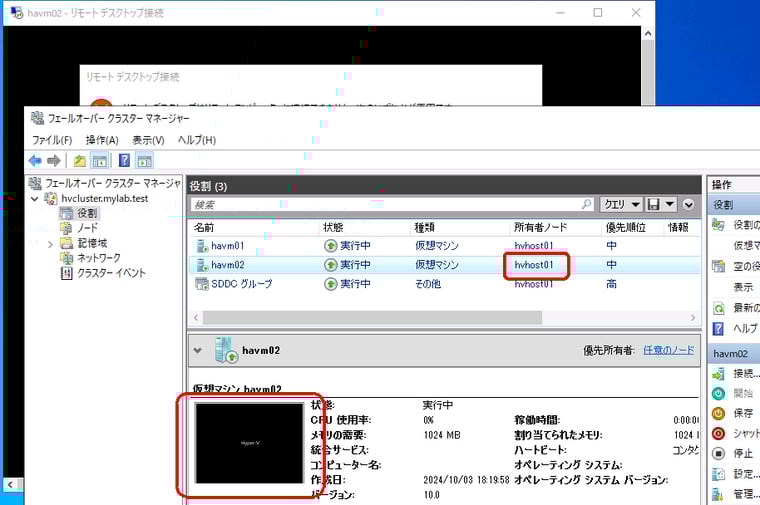Sort by the 情報 column header

coord(678,227)
